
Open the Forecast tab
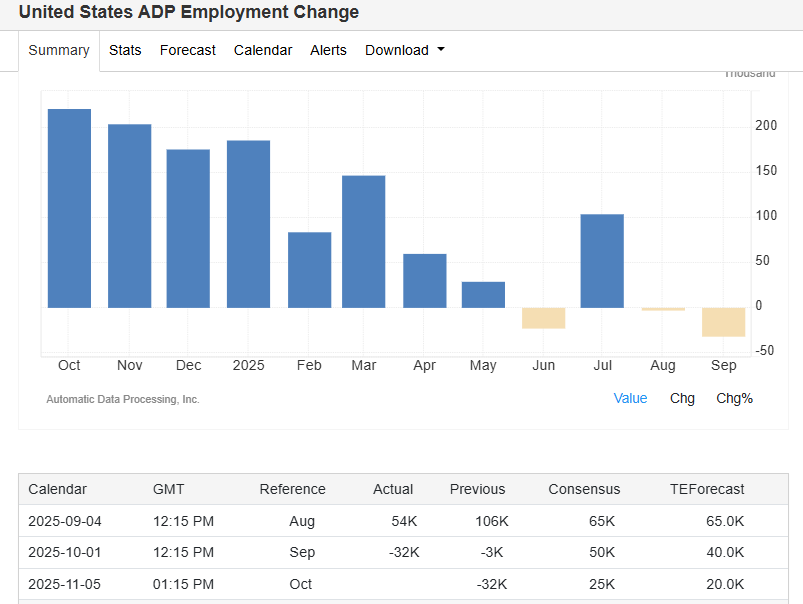pos(187,50)
